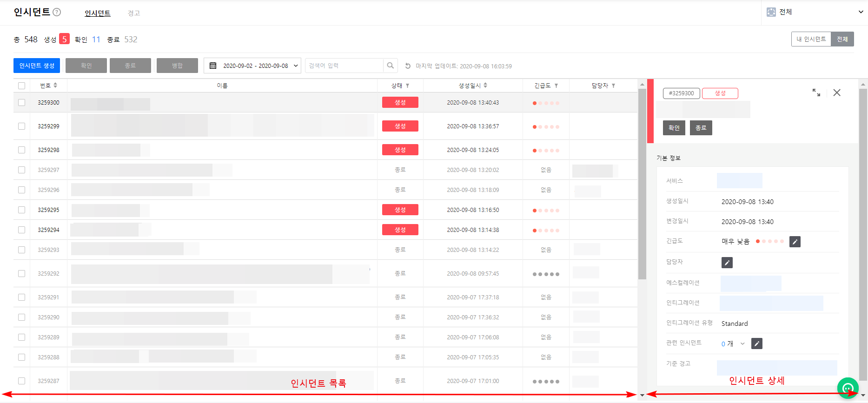Filter the 상태 column
Screen dimensions: 868x403
coord(407,86)
